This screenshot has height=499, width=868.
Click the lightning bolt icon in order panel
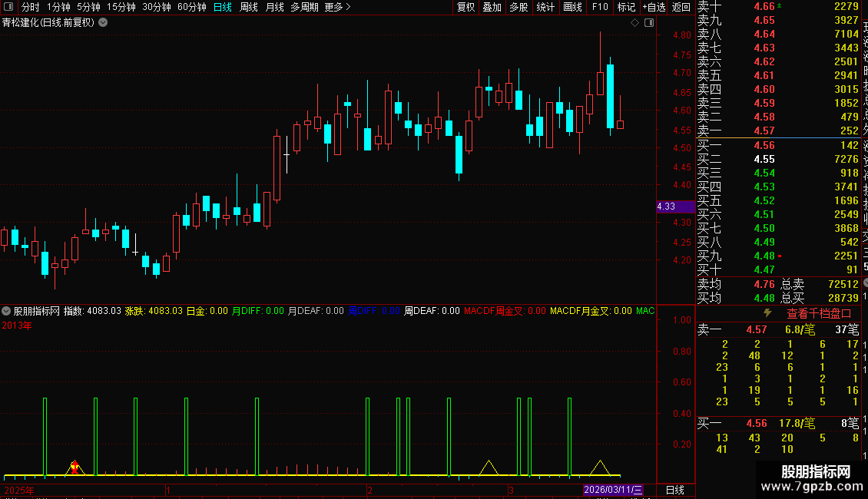coord(767,313)
